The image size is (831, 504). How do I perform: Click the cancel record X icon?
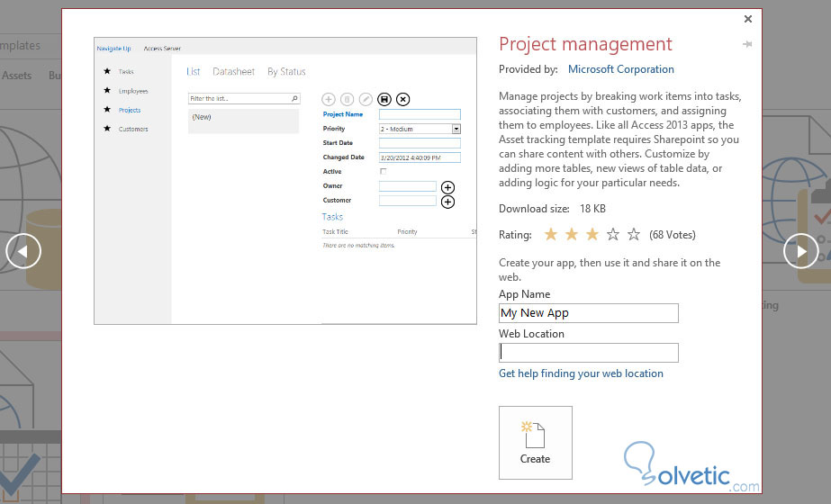(402, 99)
